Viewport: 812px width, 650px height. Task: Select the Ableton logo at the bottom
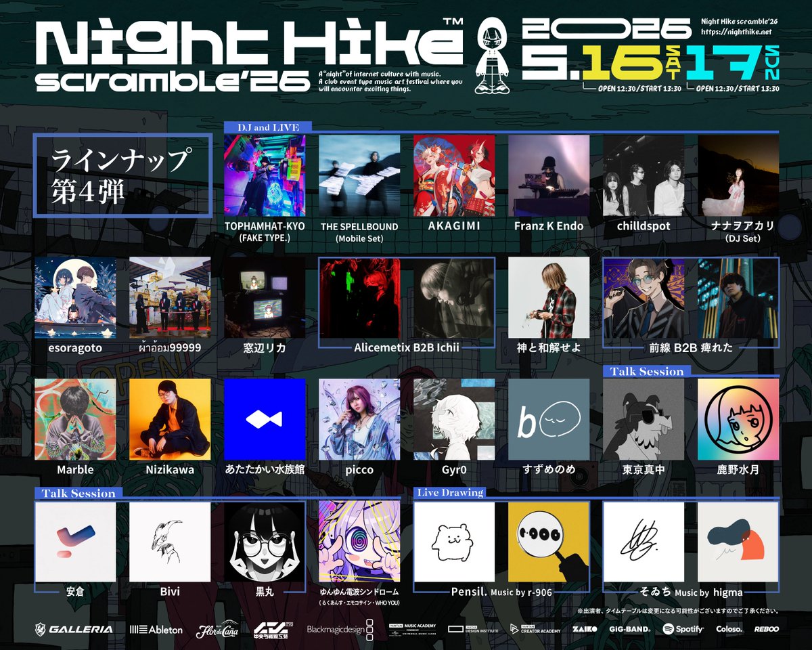coord(156,628)
